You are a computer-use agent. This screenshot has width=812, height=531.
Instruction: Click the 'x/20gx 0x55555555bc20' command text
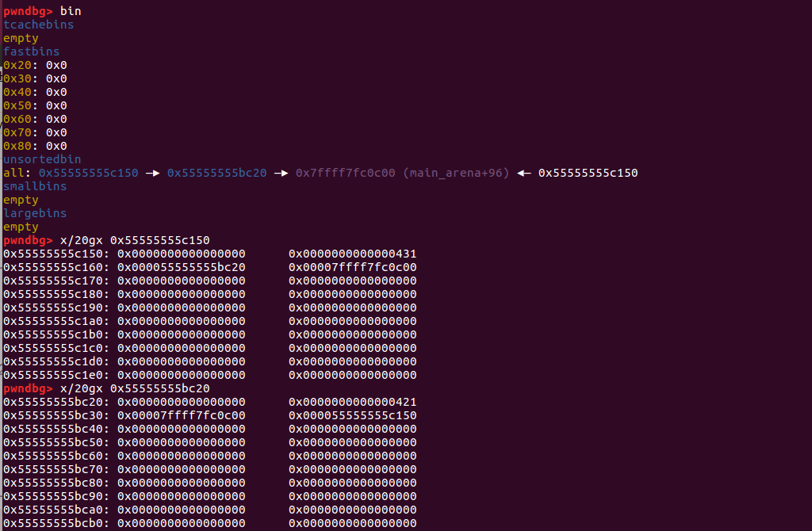pos(135,388)
